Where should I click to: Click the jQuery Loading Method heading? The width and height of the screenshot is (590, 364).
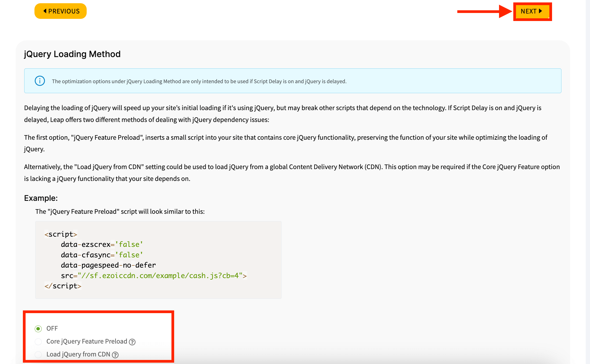click(x=72, y=54)
